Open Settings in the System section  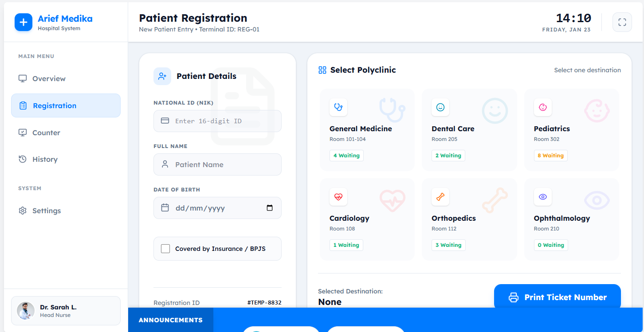(47, 211)
